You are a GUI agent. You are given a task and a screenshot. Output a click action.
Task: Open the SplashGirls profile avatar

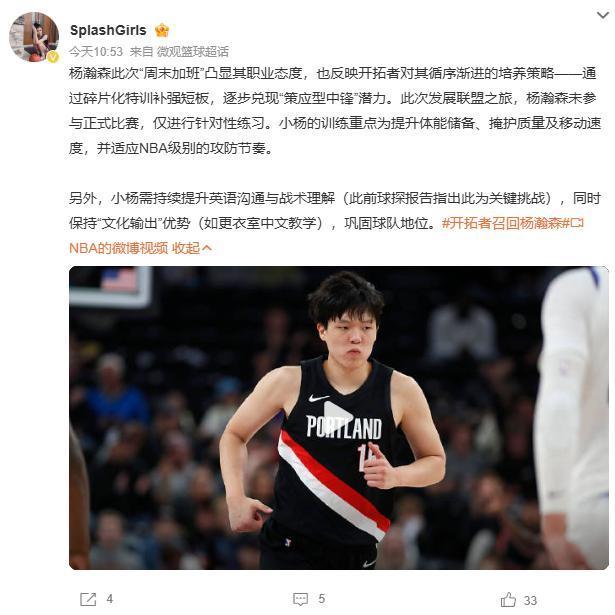coord(34,37)
